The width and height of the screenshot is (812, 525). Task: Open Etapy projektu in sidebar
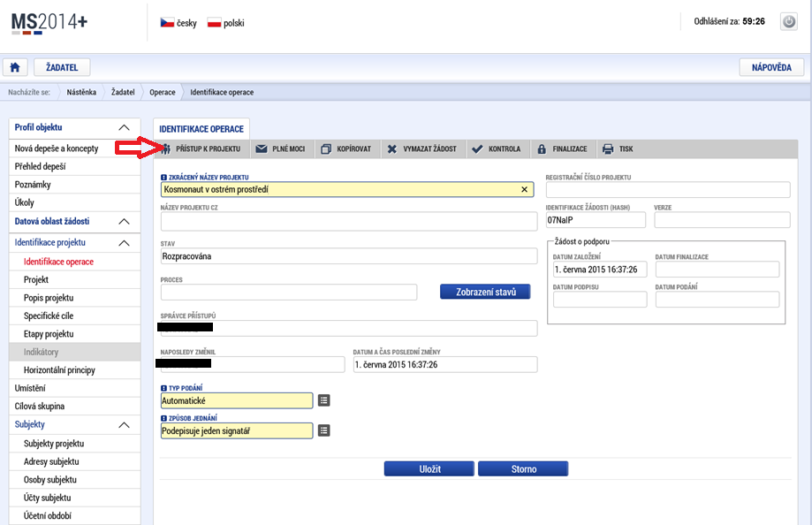click(x=74, y=334)
